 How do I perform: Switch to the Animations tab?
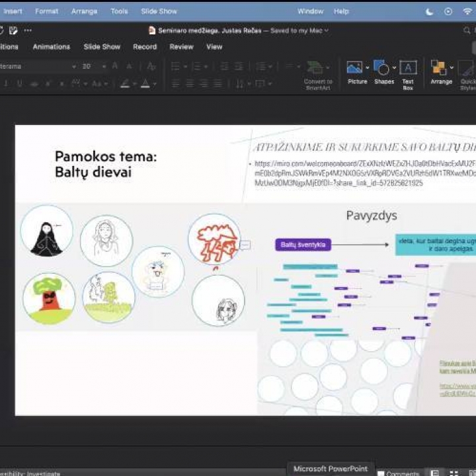pos(52,47)
